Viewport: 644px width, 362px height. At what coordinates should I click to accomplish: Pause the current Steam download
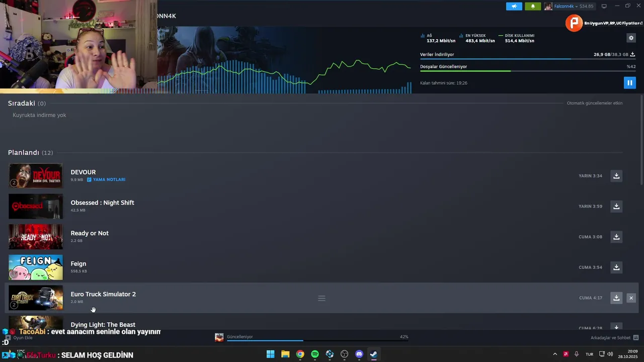(629, 82)
